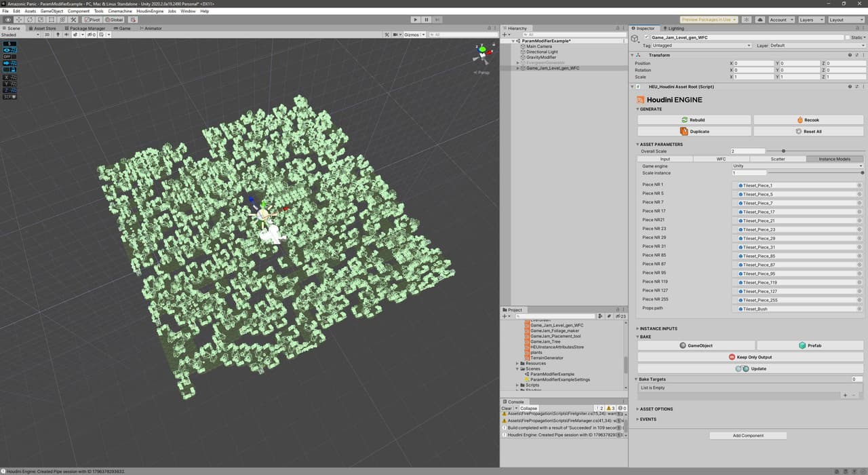868x475 pixels.
Task: Switch to the Lighting tab
Action: [673, 28]
